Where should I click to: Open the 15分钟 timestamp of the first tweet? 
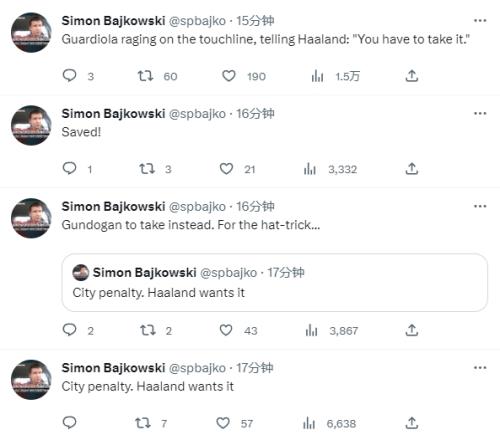point(255,21)
